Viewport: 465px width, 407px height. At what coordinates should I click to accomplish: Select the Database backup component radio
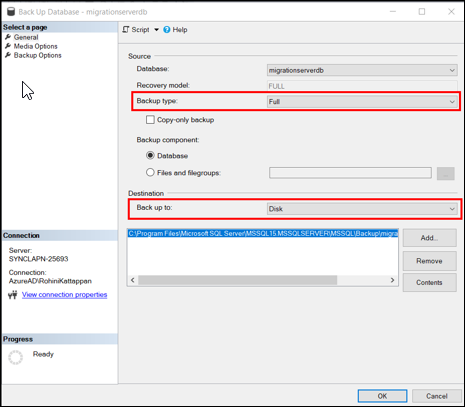point(150,155)
